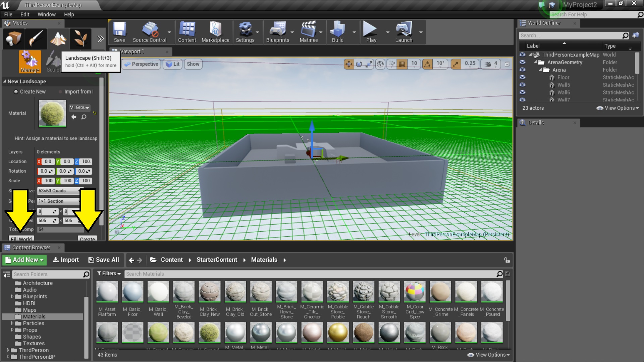Open the Blueprints toolbar icon
The width and height of the screenshot is (644, 362).
[x=278, y=32]
